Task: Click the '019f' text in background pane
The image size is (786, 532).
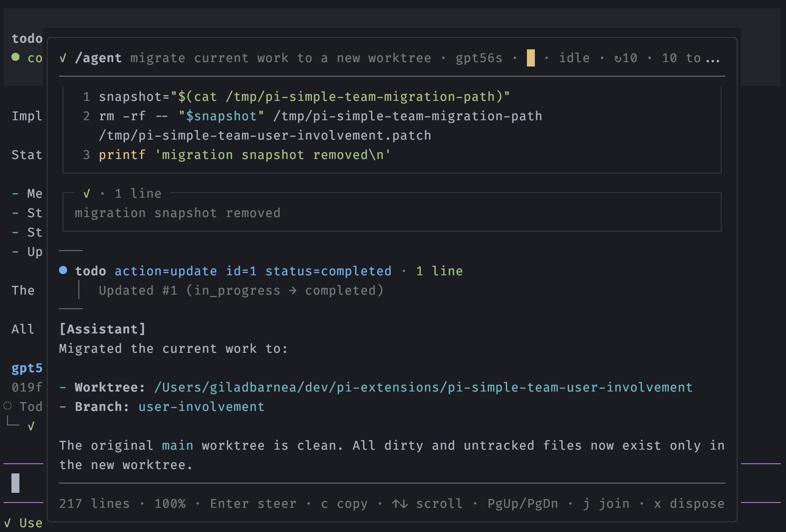Action: [x=27, y=388]
